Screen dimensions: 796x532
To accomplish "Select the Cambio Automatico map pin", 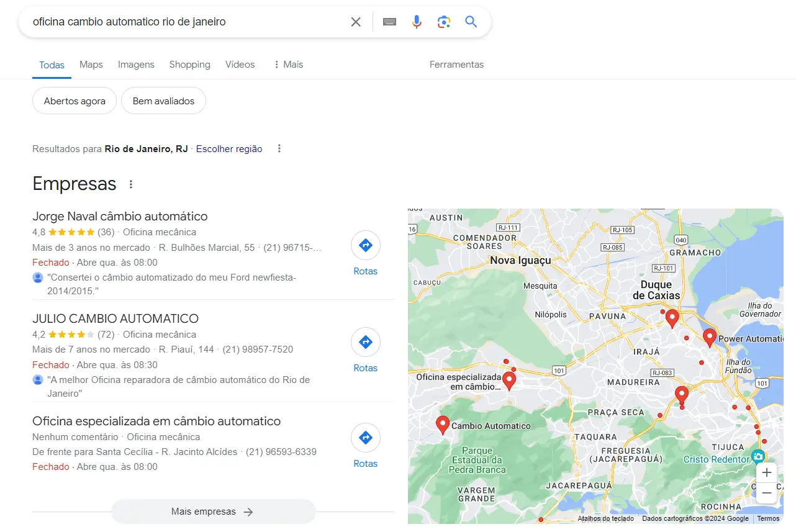I will pos(443,425).
